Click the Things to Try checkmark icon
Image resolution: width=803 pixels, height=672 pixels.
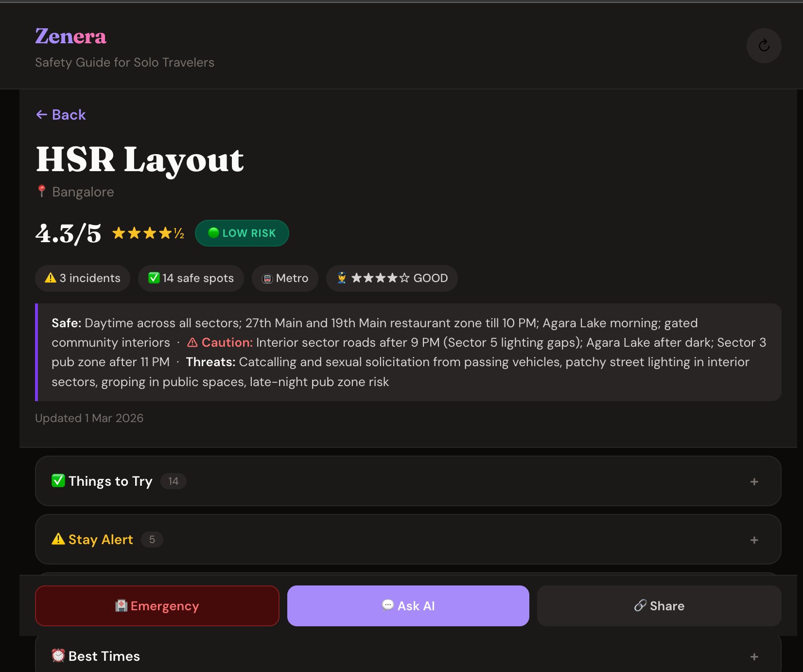[58, 481]
